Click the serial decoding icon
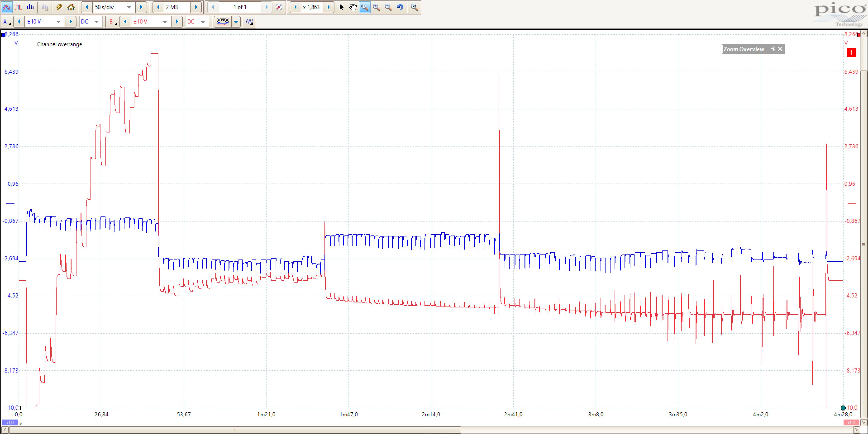Viewport: 868px width, 434px height. pos(223,21)
